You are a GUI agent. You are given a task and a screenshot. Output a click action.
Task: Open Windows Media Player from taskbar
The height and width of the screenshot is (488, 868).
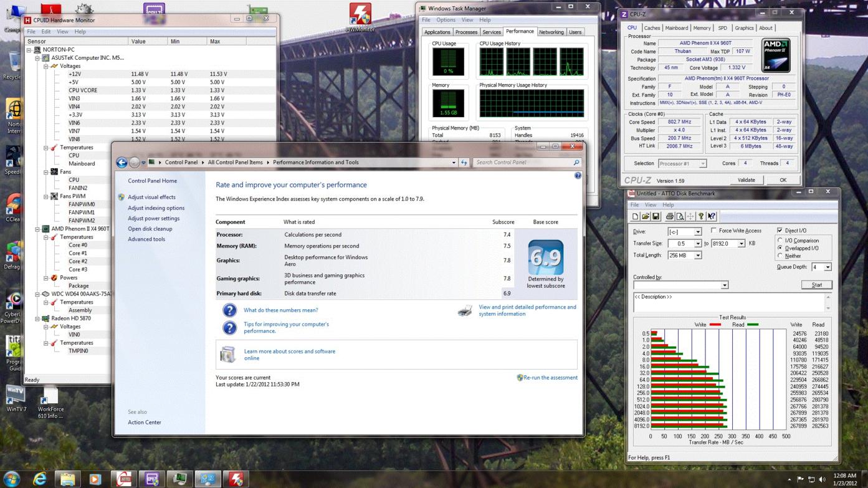click(x=95, y=479)
